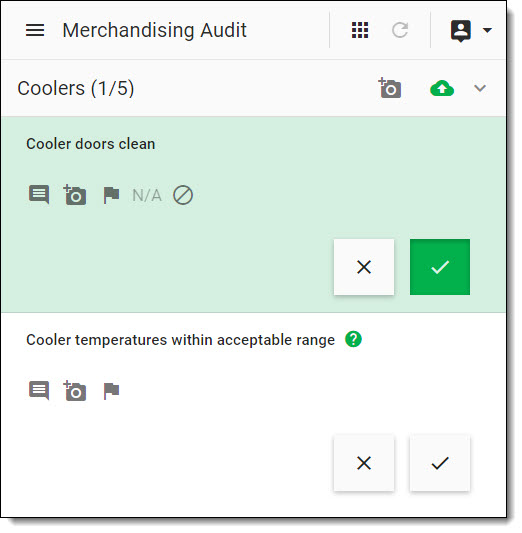Open the apps grid icon
Image resolution: width=522 pixels, height=533 pixels.
coord(360,30)
